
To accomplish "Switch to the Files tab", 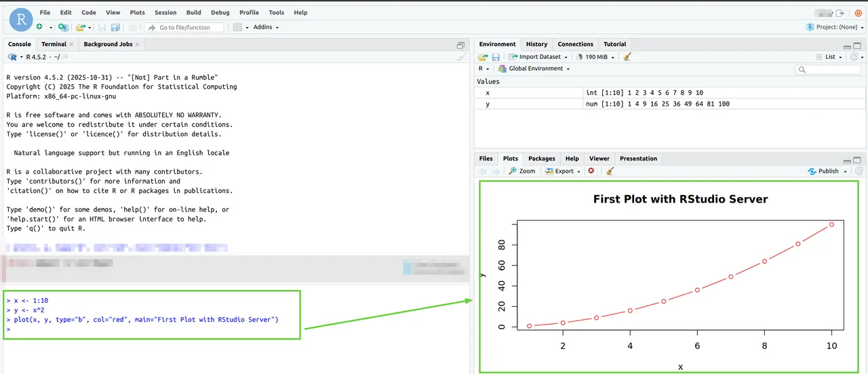I will tap(486, 159).
